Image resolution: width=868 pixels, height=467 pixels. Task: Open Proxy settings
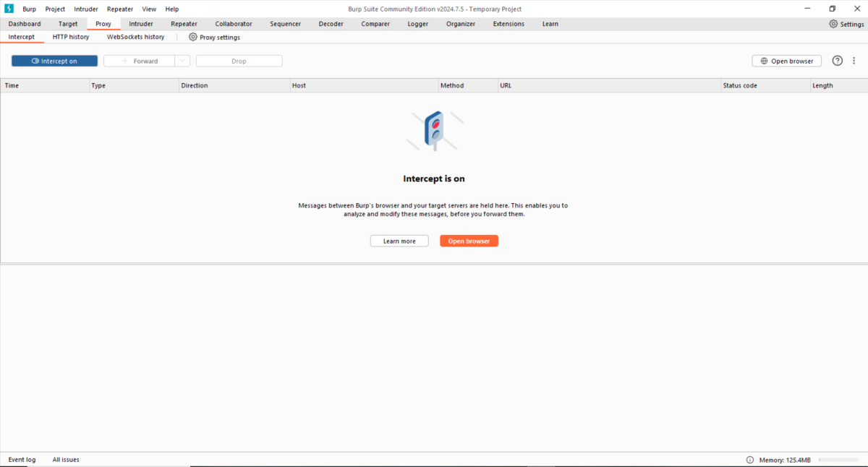(214, 37)
